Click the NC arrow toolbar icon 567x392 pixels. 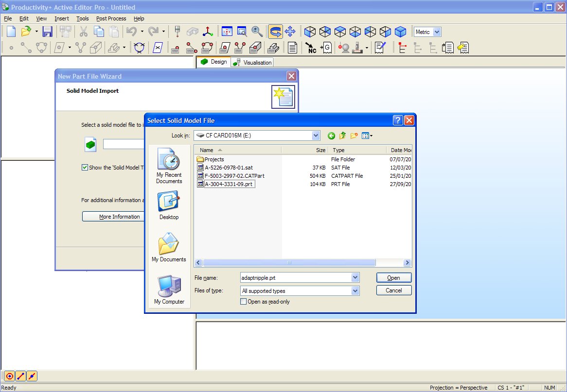310,48
